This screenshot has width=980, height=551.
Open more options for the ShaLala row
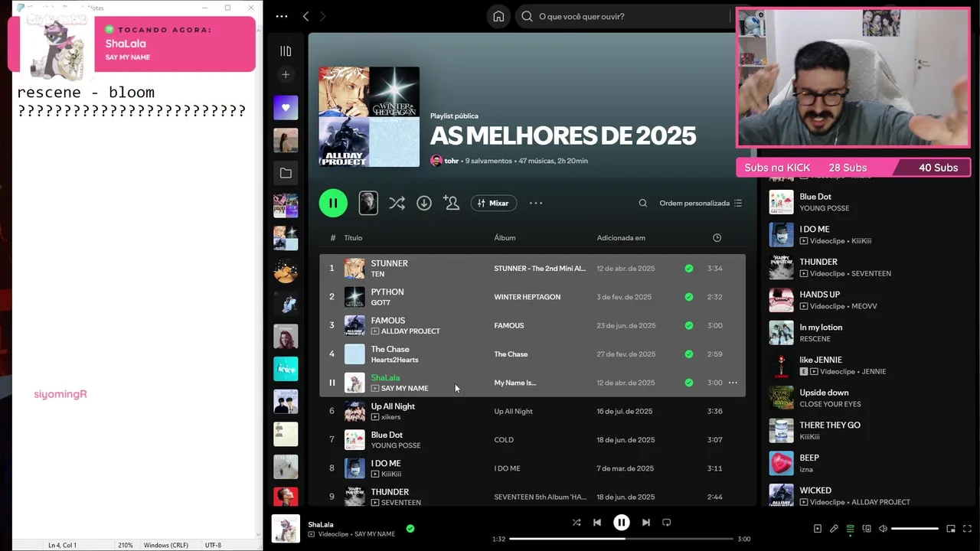coord(733,383)
